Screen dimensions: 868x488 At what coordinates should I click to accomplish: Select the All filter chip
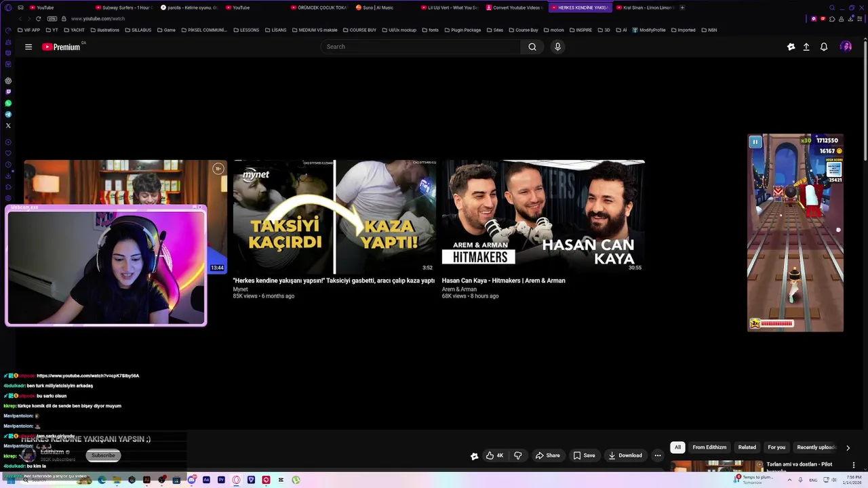(677, 447)
